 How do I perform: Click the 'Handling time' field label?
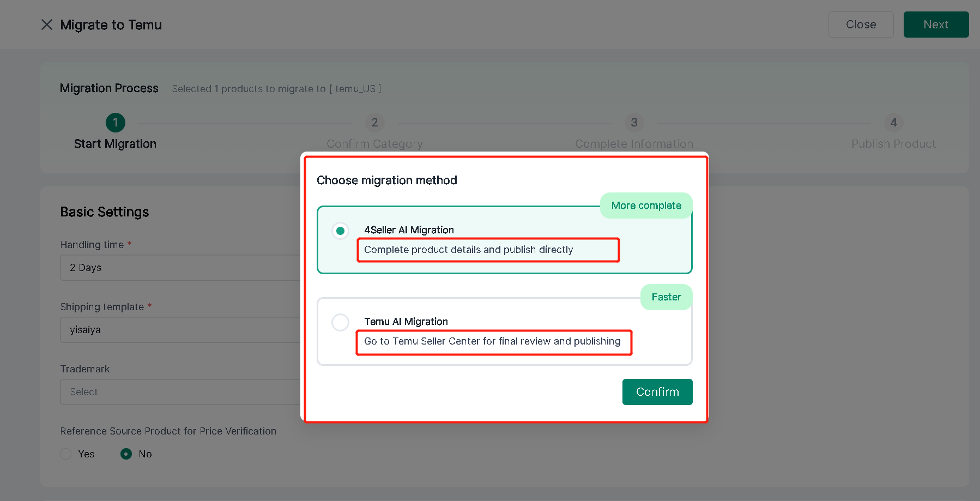pyautogui.click(x=92, y=245)
